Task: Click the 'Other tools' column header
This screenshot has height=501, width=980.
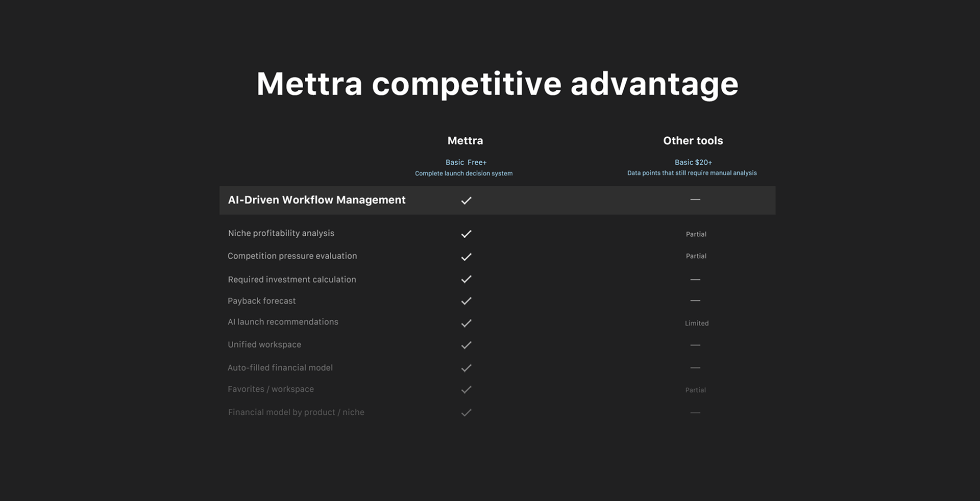Action: pos(693,141)
